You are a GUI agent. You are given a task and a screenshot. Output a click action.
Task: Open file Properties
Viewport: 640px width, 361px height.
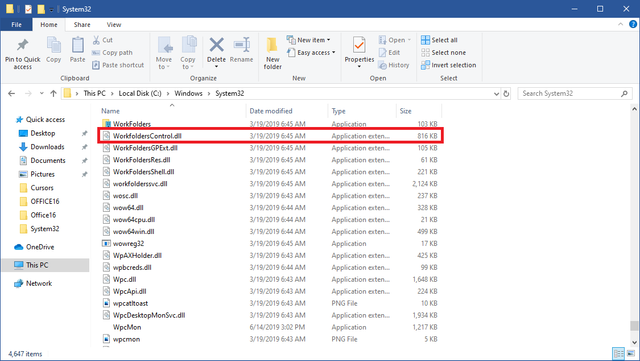(x=359, y=52)
